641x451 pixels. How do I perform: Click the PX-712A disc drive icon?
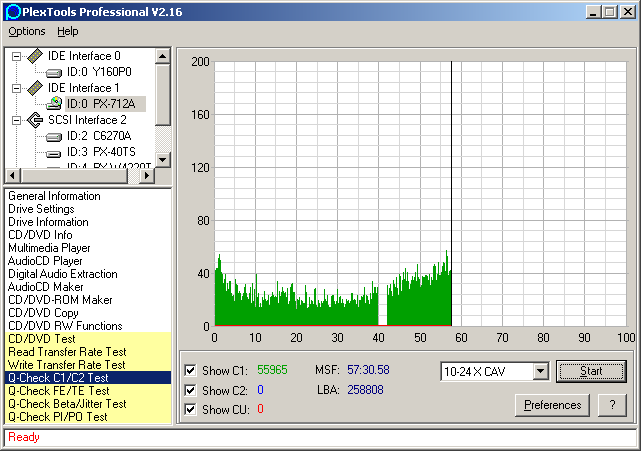pos(54,103)
